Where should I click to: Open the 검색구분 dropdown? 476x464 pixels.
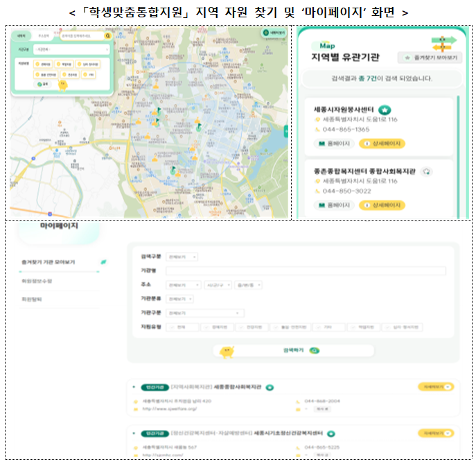pyautogui.click(x=182, y=257)
